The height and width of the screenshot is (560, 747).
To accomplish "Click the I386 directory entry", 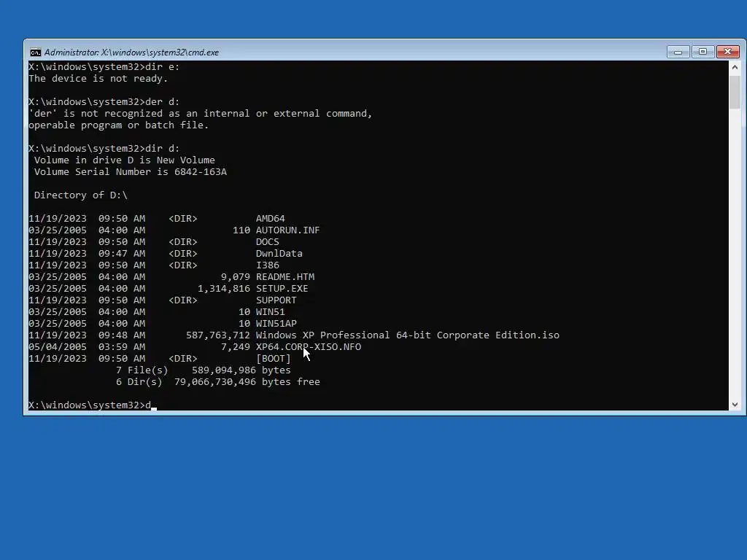I will [x=267, y=265].
